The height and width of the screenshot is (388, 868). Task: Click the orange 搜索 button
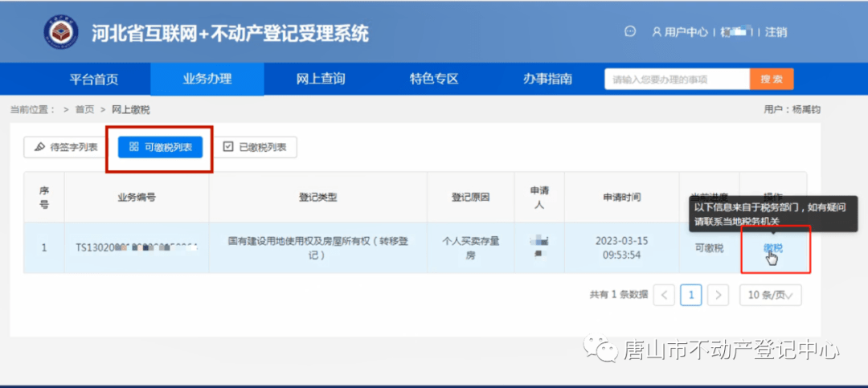[x=771, y=79]
